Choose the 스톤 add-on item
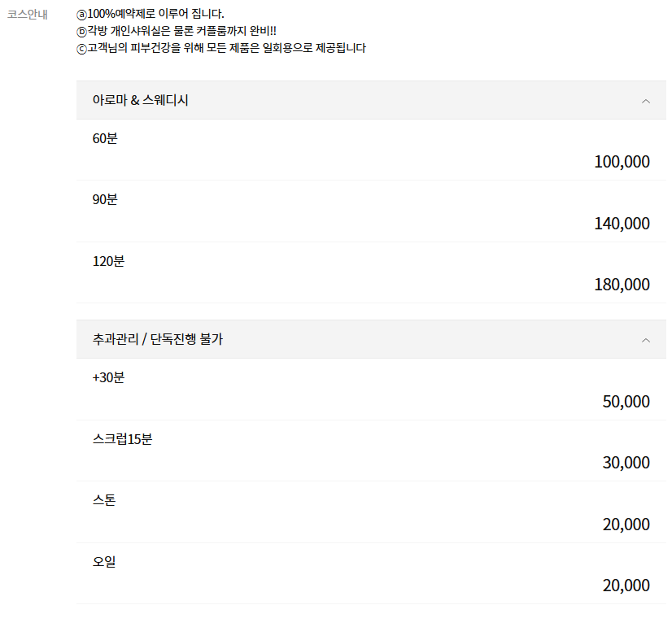The width and height of the screenshot is (672, 627). 104,500
